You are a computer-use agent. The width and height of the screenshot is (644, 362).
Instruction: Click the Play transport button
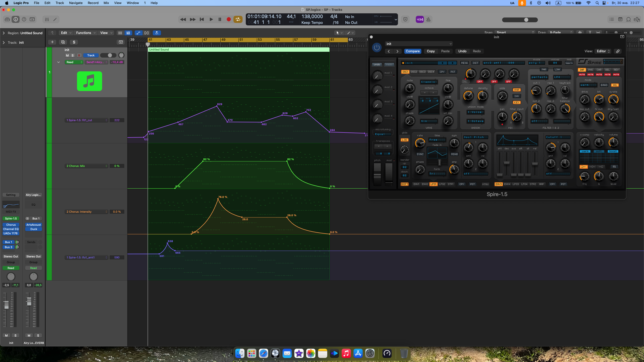pos(211,19)
